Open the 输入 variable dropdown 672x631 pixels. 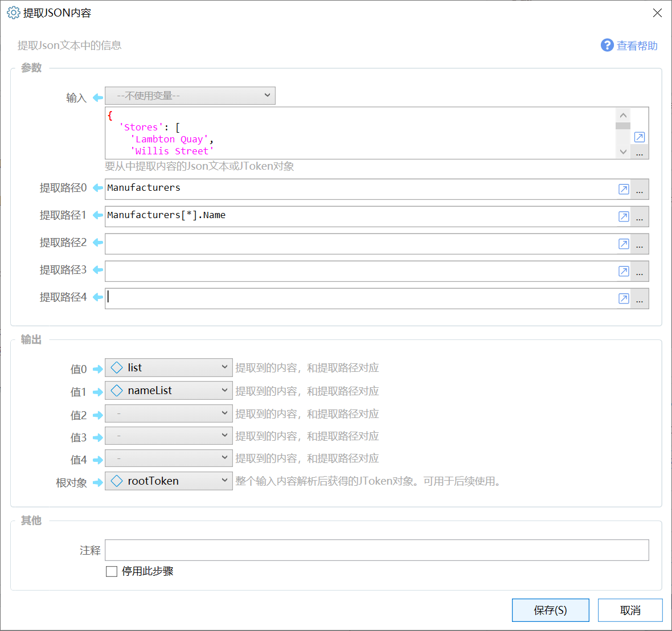click(x=190, y=96)
